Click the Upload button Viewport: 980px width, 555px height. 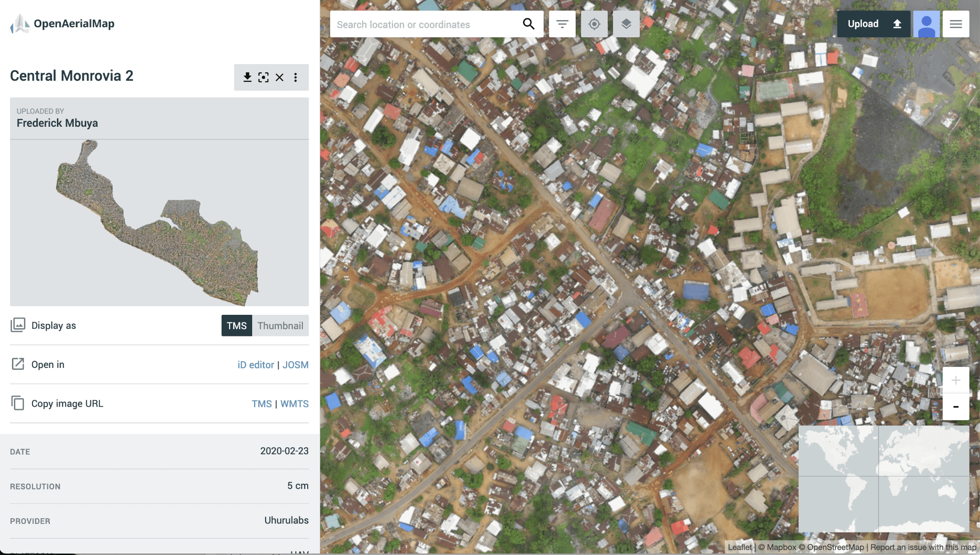(x=874, y=24)
